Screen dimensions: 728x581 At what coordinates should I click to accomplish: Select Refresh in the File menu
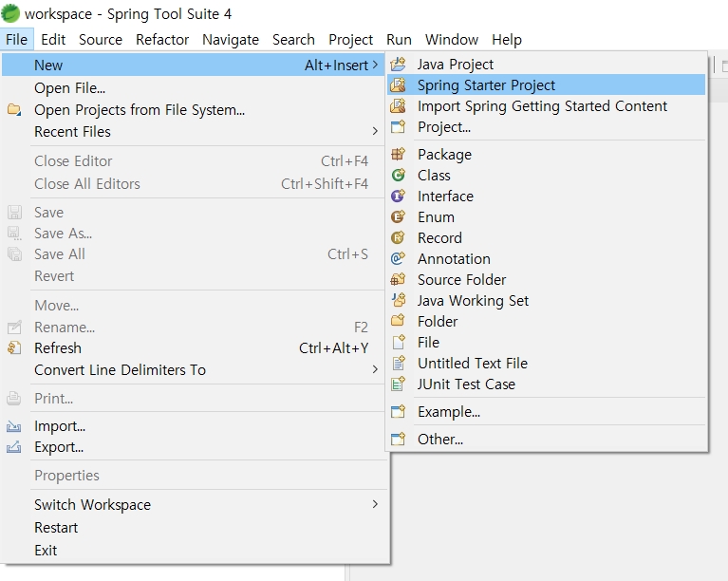(194, 347)
